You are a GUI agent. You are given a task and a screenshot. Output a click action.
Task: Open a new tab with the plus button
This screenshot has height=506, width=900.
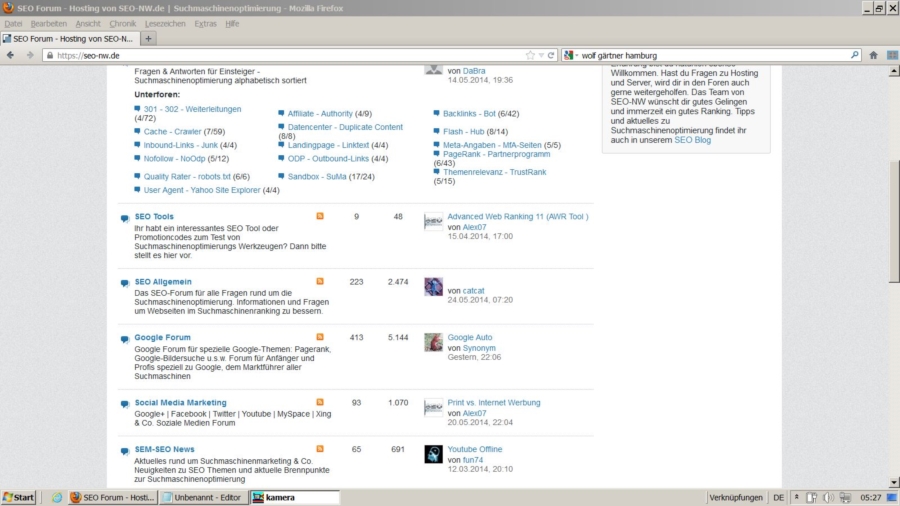click(x=148, y=38)
